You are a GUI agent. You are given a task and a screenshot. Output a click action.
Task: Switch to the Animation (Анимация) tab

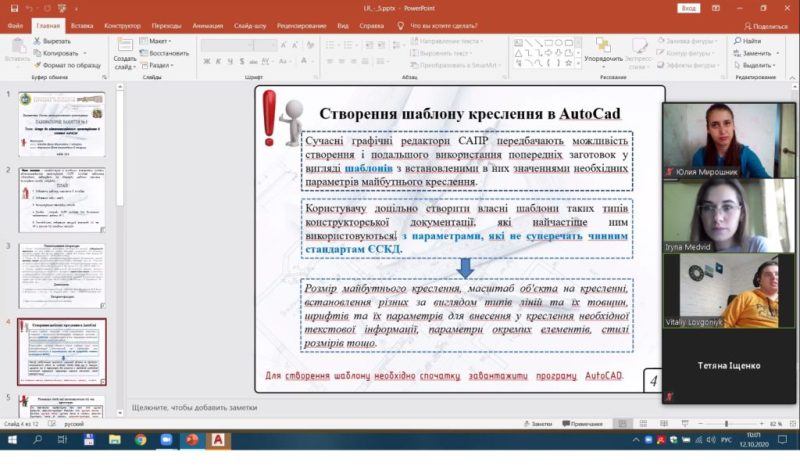pyautogui.click(x=208, y=26)
